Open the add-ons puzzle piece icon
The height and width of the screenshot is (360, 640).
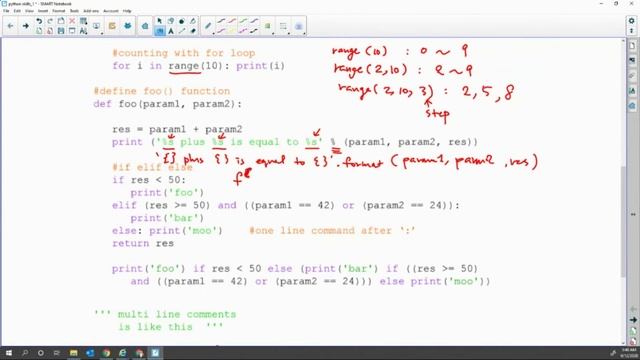(x=145, y=26)
